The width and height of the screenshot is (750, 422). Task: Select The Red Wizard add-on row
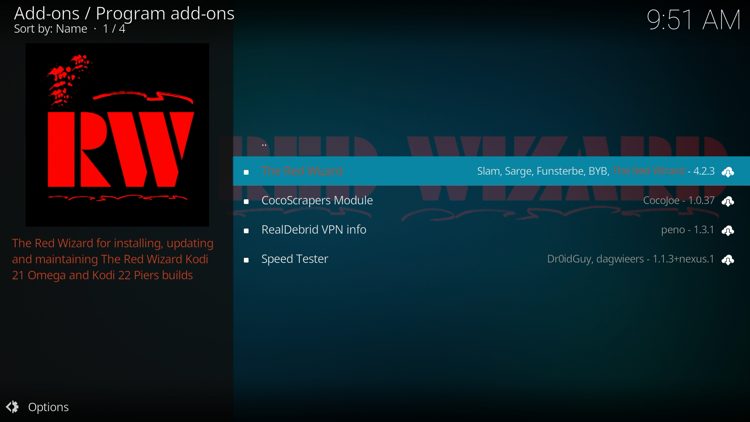491,171
